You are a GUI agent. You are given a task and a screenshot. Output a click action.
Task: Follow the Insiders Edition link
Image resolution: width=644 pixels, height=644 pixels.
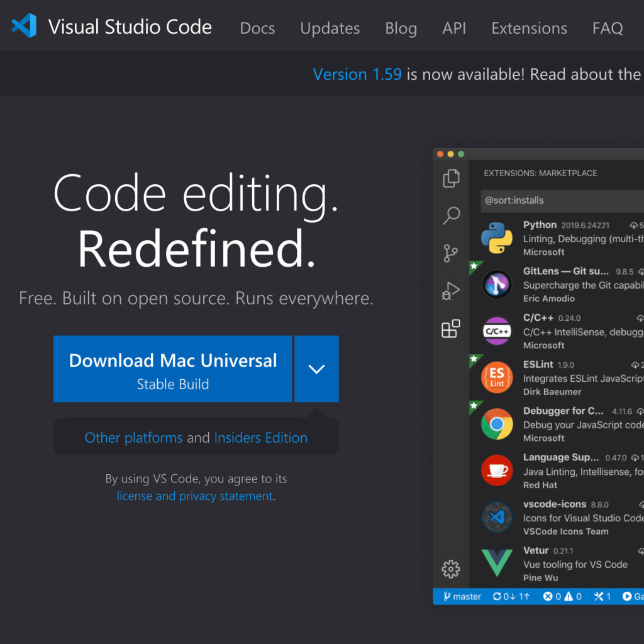(261, 438)
